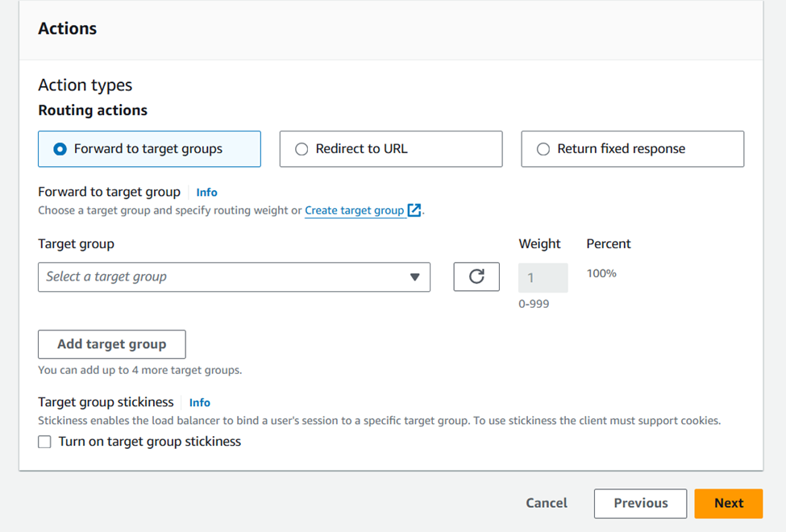
Task: Click the orange Next button
Action: click(x=728, y=504)
